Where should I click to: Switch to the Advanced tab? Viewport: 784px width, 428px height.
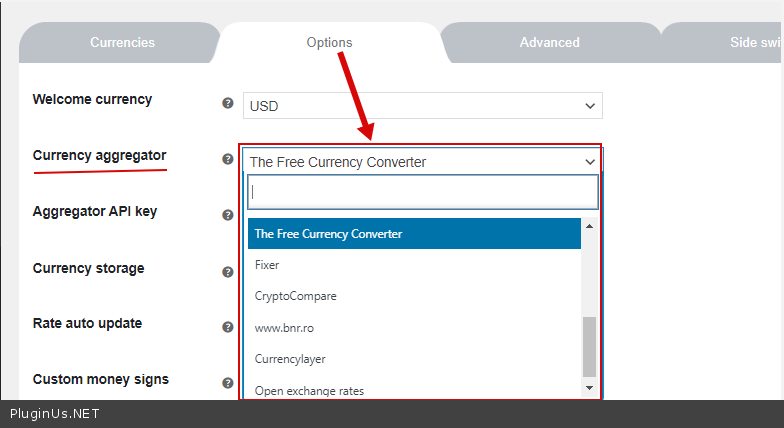coord(549,43)
